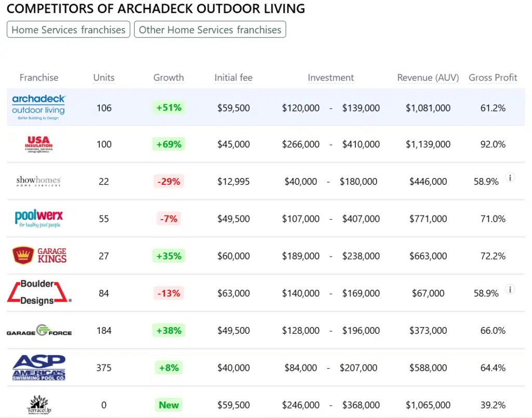
Task: Click the TerraceUp logo
Action: (39, 404)
